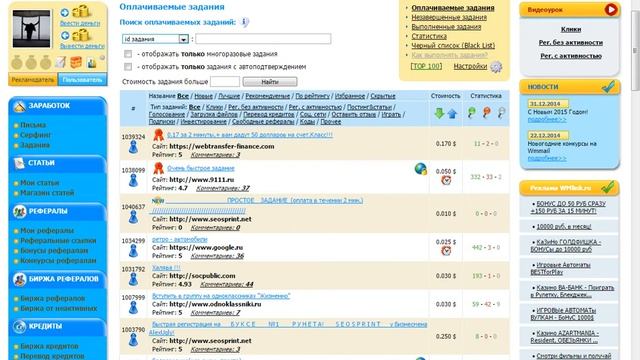Click the person icon for task 1031792
640x360 pixels.
coord(133,280)
